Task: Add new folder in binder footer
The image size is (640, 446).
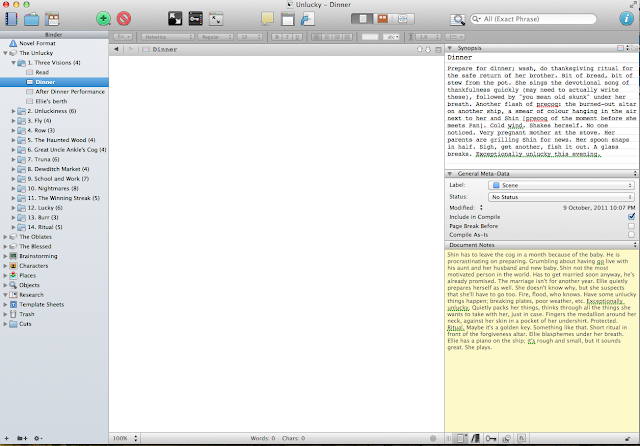Action: (x=22, y=438)
